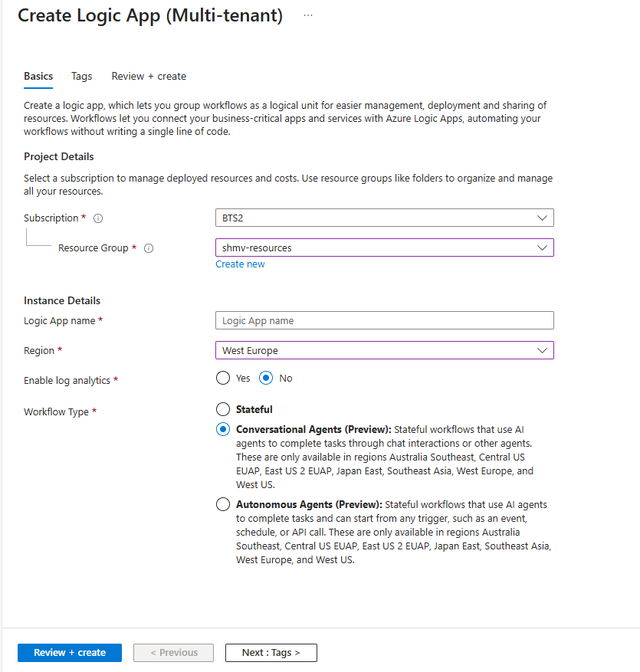The image size is (640, 672).
Task: Select Yes for Enable log analytics
Action: [222, 378]
